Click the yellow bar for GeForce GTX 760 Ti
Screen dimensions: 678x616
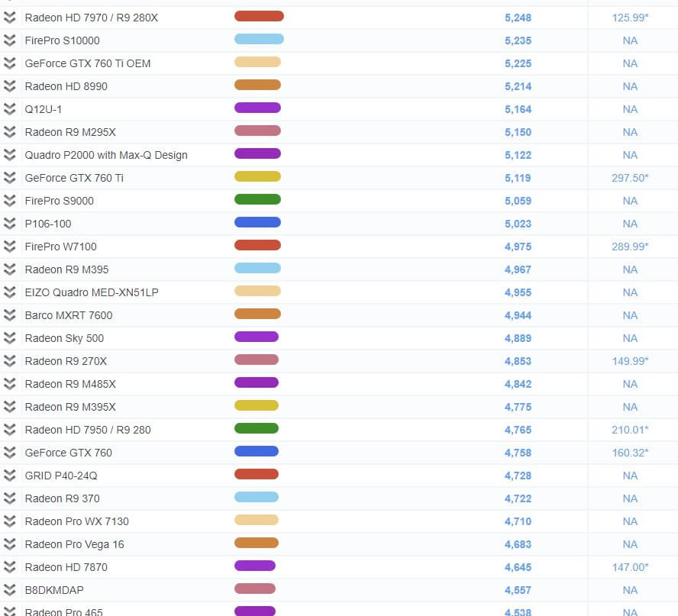tap(258, 177)
